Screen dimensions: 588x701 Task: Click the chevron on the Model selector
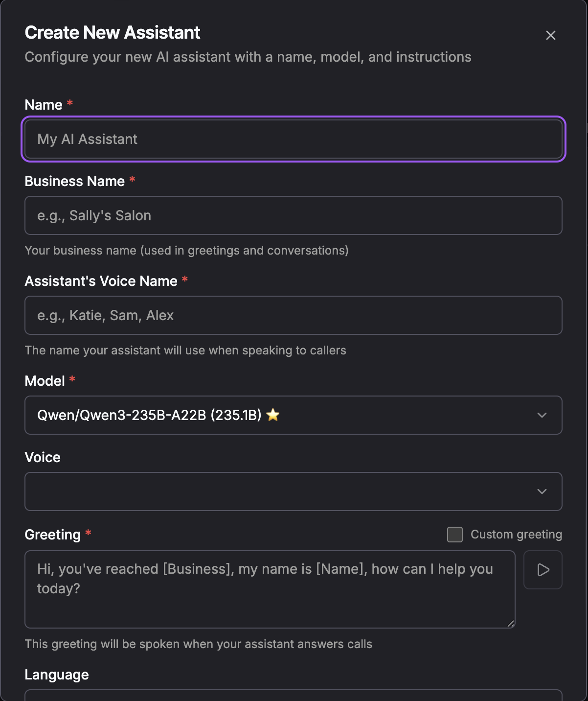[542, 415]
